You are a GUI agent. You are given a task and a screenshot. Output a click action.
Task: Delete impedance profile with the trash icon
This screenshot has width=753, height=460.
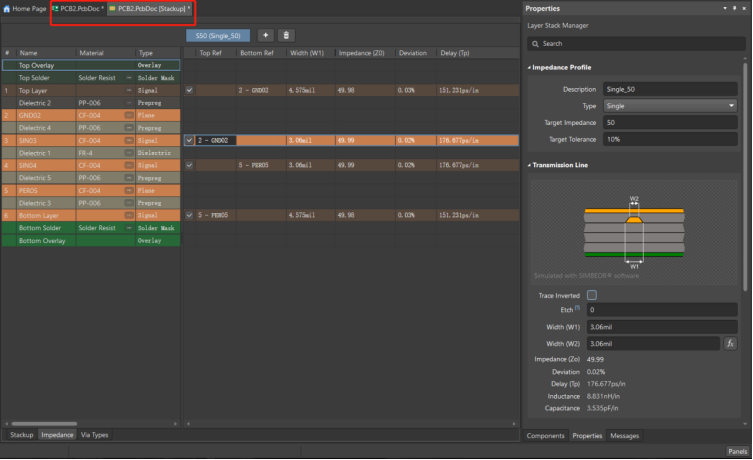286,35
